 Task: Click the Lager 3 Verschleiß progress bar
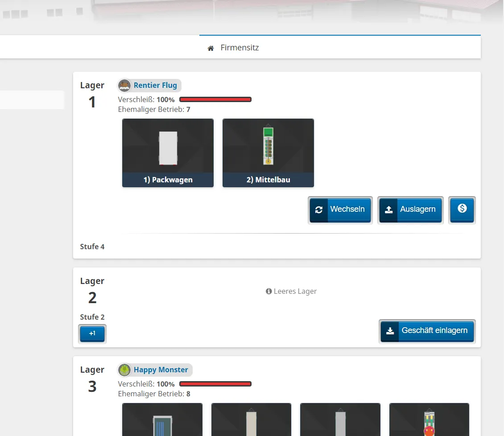[x=215, y=384]
